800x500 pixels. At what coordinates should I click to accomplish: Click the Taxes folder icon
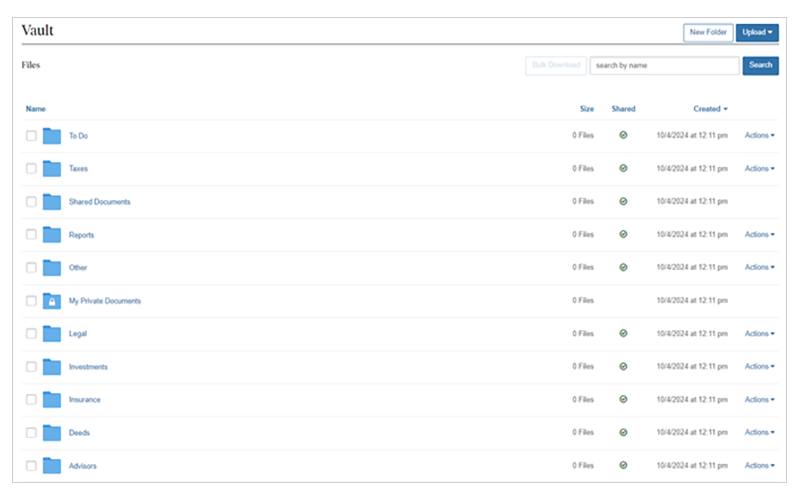coord(52,169)
